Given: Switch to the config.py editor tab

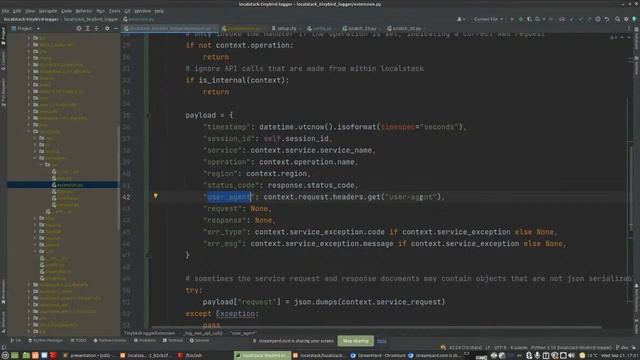Looking at the screenshot, I should pyautogui.click(x=320, y=29).
